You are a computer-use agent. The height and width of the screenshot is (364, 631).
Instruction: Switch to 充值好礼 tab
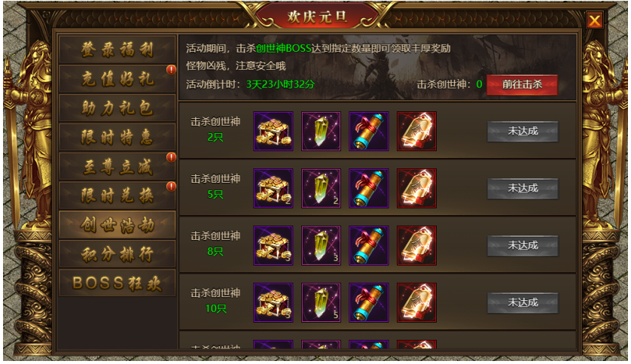(x=117, y=79)
